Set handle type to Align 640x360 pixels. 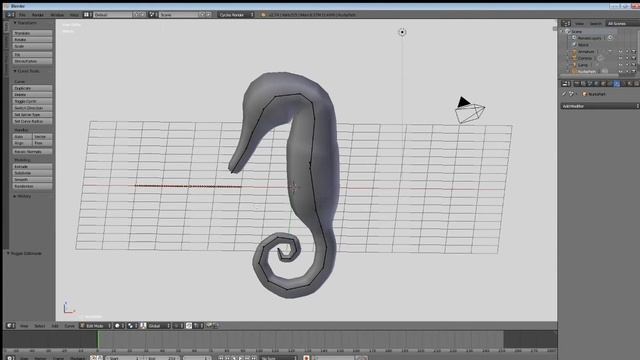click(22, 143)
